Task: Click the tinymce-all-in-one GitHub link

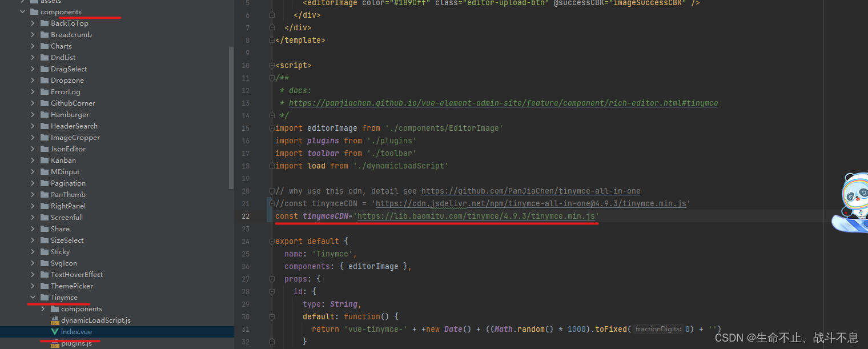Action: 531,191
